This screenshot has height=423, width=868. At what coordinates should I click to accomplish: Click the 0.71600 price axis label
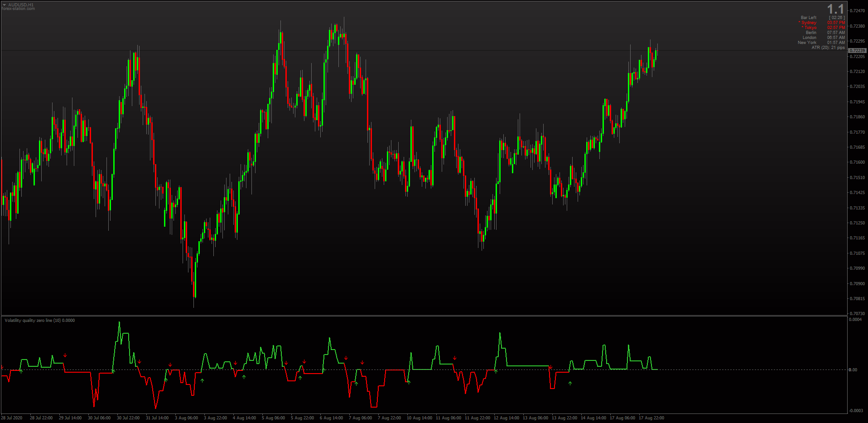click(x=857, y=162)
